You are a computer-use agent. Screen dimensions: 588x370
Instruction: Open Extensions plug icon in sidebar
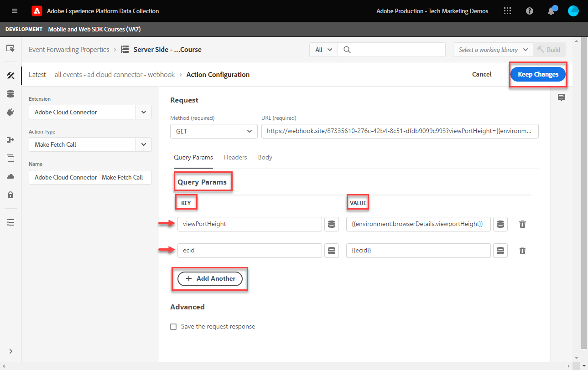[x=10, y=112]
